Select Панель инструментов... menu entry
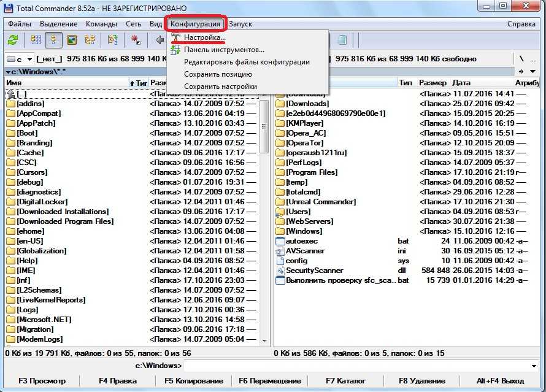 pyautogui.click(x=224, y=50)
